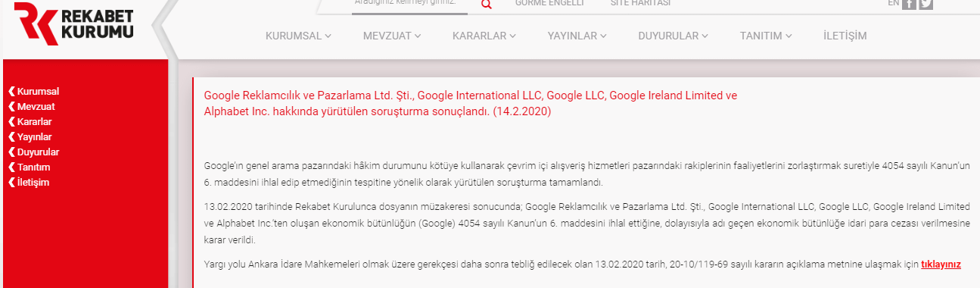This screenshot has width=980, height=288.
Task: Expand the KARARLAR top menu
Action: point(484,36)
